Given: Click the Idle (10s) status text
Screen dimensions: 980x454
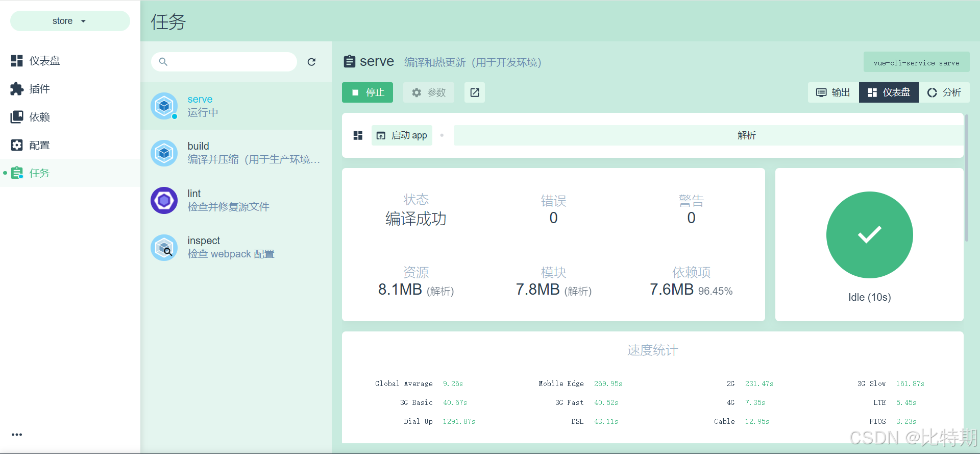Looking at the screenshot, I should pos(869,297).
